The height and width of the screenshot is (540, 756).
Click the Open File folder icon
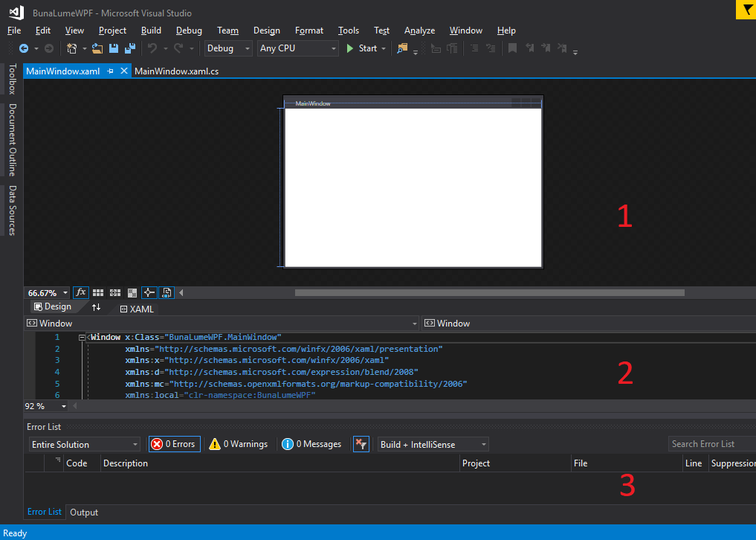click(97, 48)
